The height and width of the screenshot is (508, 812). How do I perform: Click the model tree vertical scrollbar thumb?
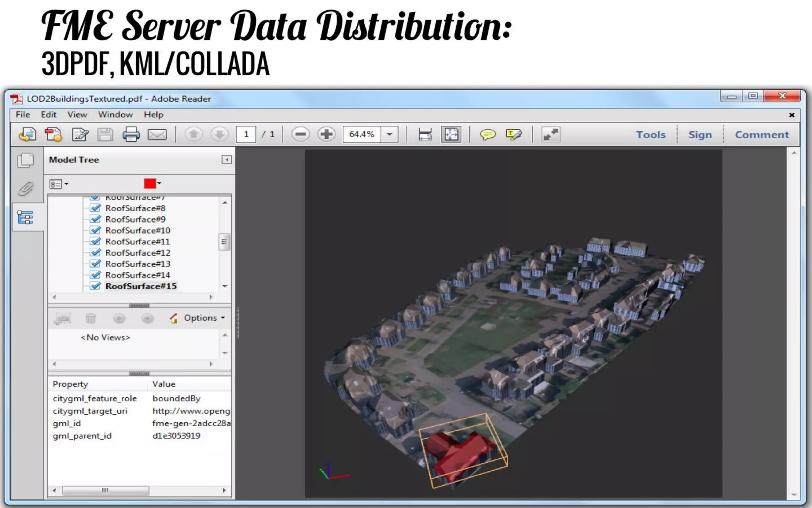coord(224,242)
